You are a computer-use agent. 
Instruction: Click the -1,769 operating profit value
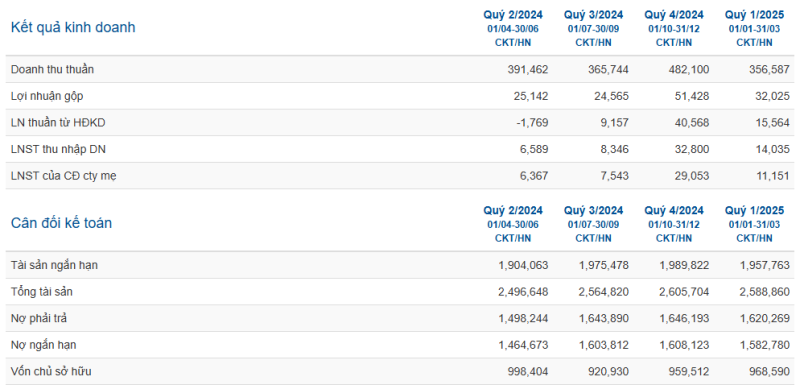[531, 122]
